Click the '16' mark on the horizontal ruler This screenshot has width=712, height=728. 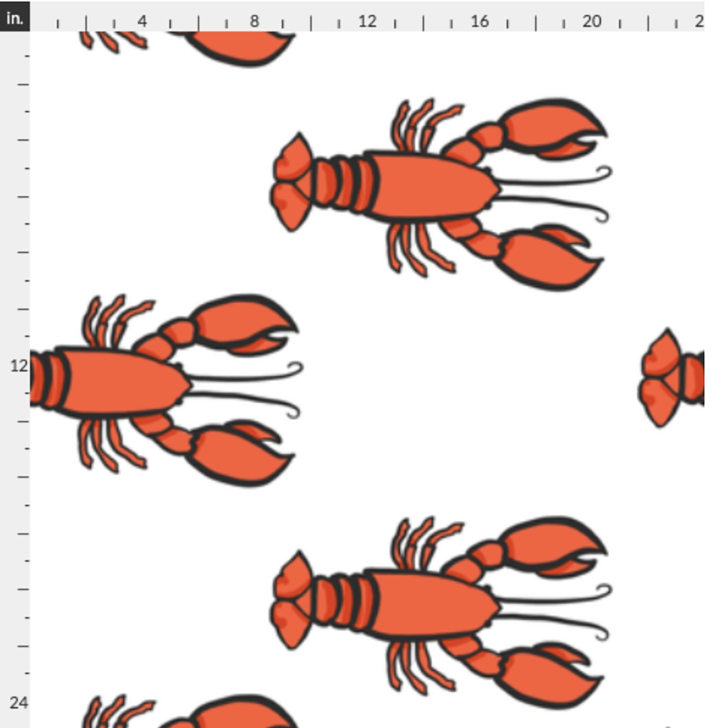pyautogui.click(x=480, y=22)
